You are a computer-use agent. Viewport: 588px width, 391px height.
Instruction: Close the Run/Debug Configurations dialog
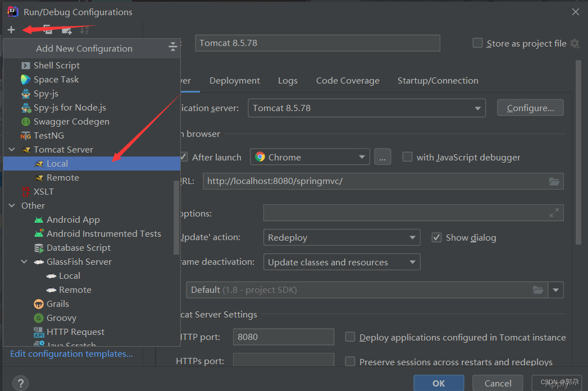point(576,12)
